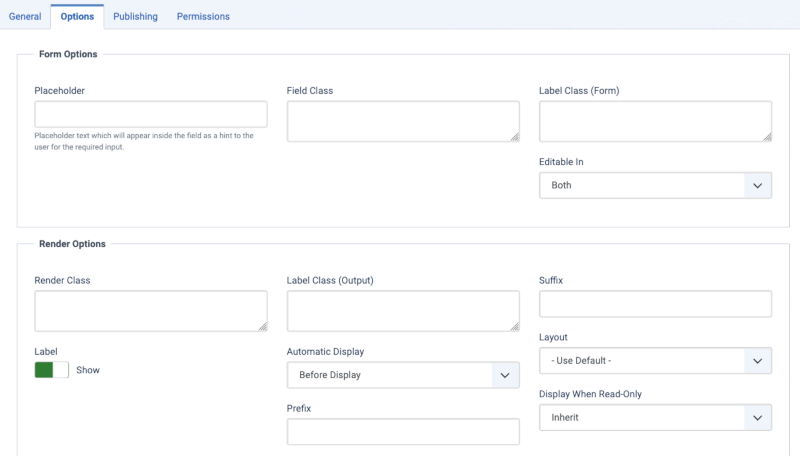Click the Prefix input field

403,431
